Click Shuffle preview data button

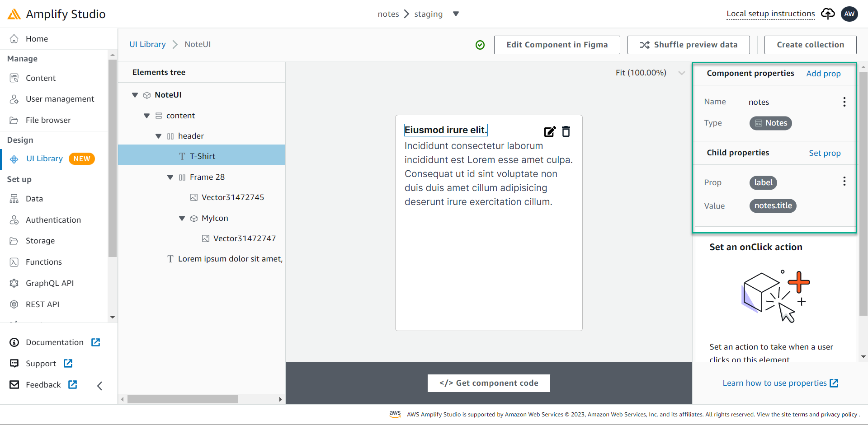pyautogui.click(x=689, y=45)
